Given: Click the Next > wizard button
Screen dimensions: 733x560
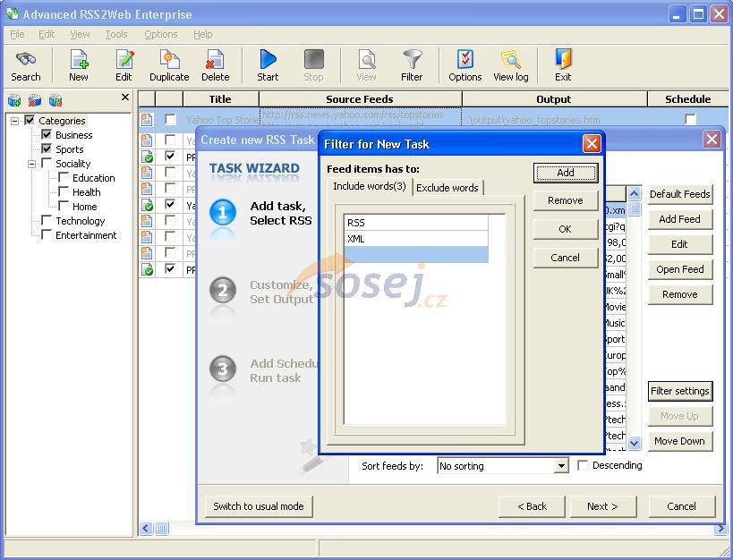Looking at the screenshot, I should tap(601, 506).
